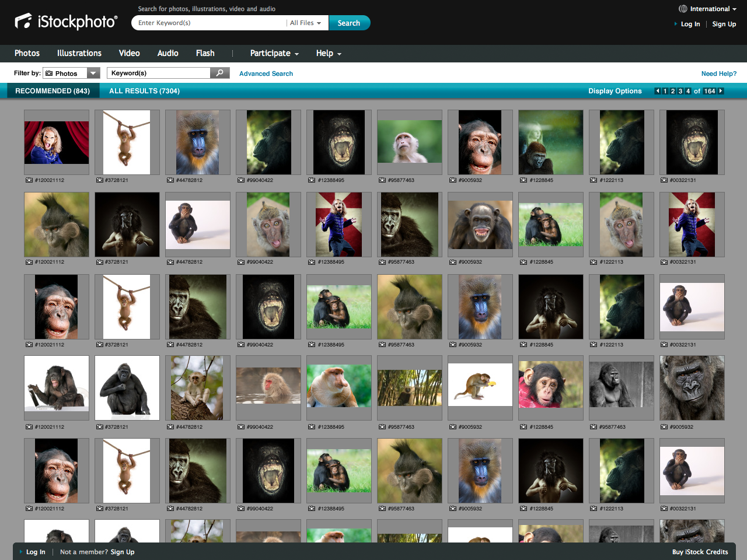Click the iStockphoto logo
Screen dimensions: 747x560
(66, 22)
